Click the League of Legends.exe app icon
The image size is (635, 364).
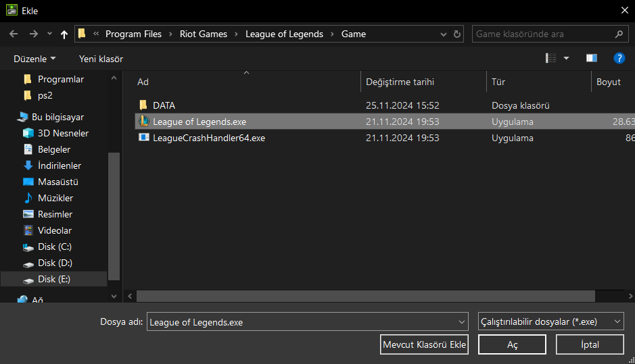tap(144, 121)
